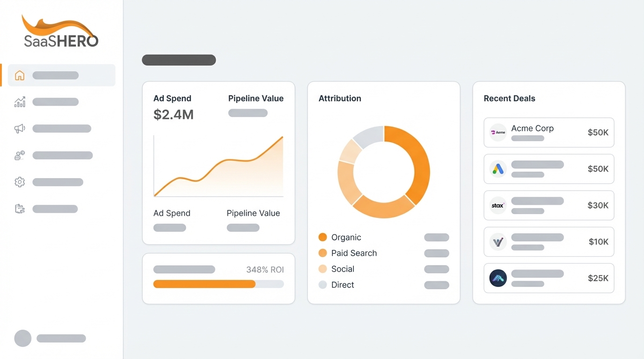Toggle the Paid Search legend dot
This screenshot has height=359, width=644.
pyautogui.click(x=322, y=253)
